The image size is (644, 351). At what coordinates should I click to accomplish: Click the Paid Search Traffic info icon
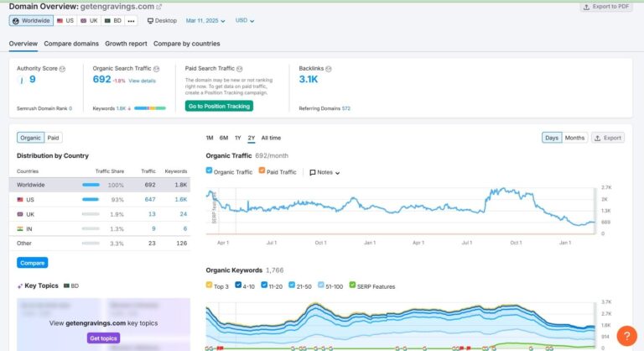[240, 68]
